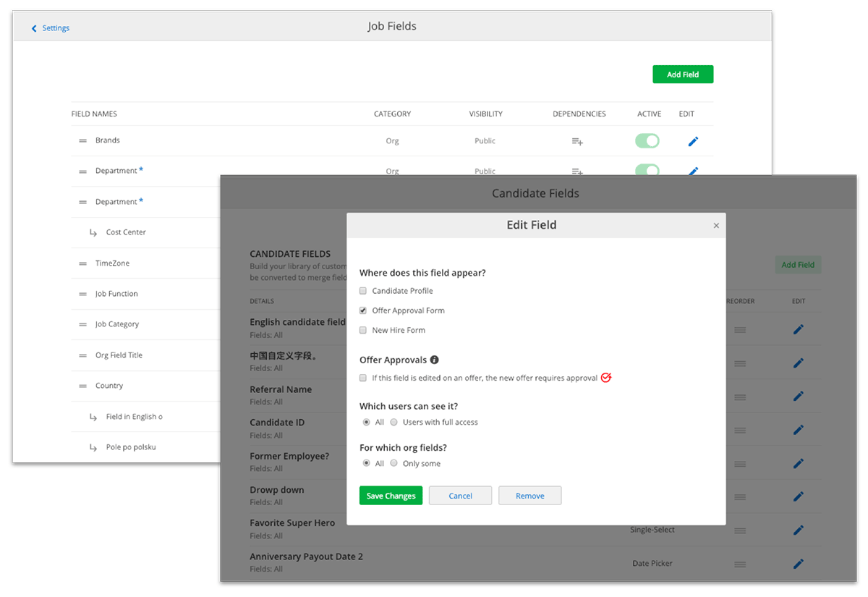The height and width of the screenshot is (597, 868).
Task: Edit Referral Name with the pencil icon
Action: (798, 396)
